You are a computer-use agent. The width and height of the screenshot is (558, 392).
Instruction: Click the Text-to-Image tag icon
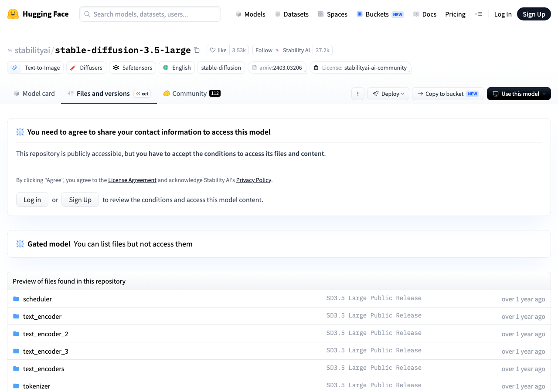click(14, 68)
